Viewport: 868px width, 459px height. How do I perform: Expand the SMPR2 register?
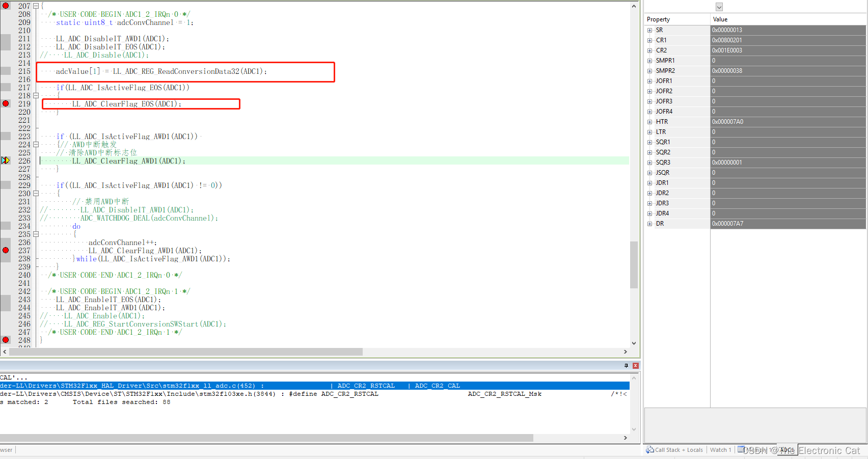(x=649, y=71)
